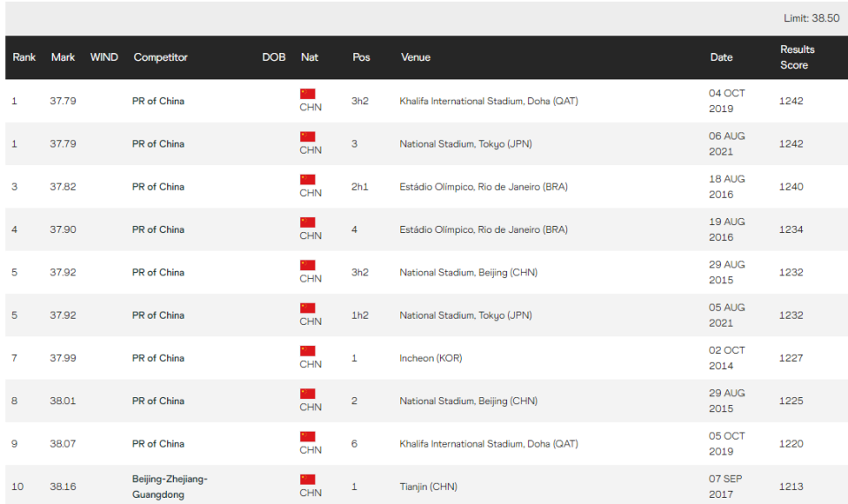Open the Beijing-Zhejiang-Guangdong competitor link
The height and width of the screenshot is (504, 848).
(x=170, y=486)
